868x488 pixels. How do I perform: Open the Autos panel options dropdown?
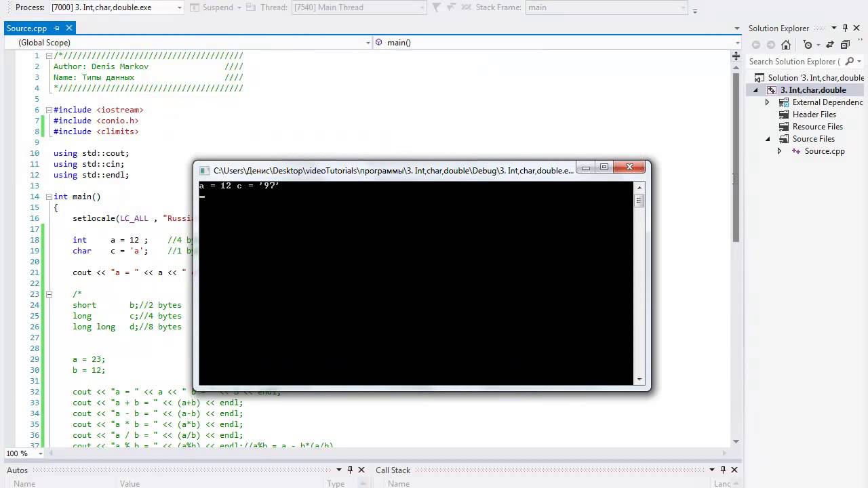[x=339, y=470]
